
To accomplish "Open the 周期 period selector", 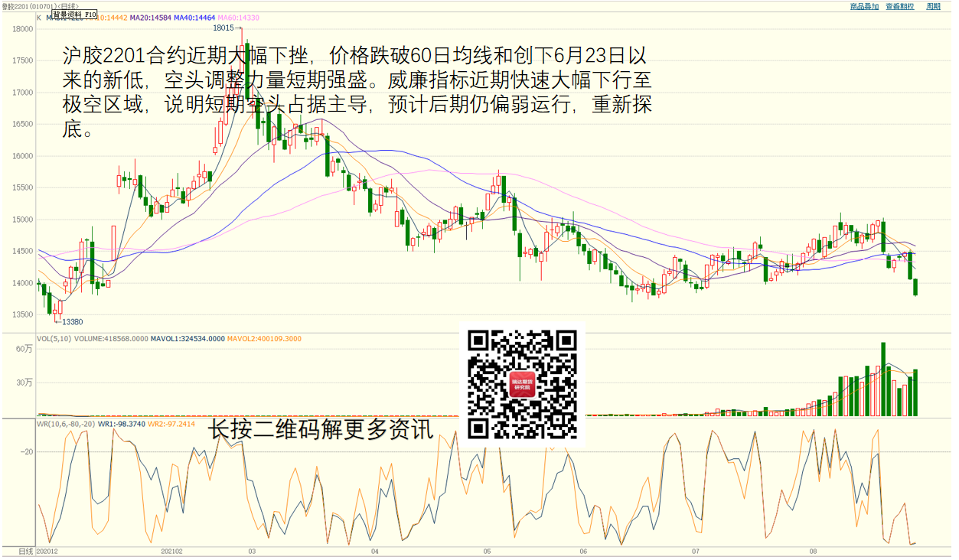I will pos(933,6).
